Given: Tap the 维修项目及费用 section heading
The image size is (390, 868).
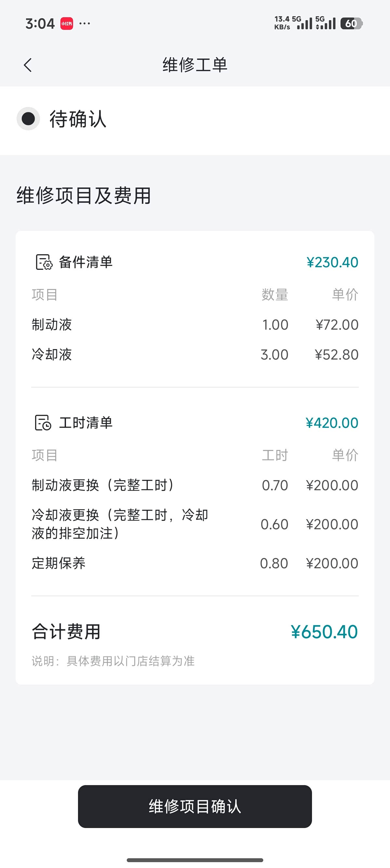Looking at the screenshot, I should pyautogui.click(x=84, y=195).
